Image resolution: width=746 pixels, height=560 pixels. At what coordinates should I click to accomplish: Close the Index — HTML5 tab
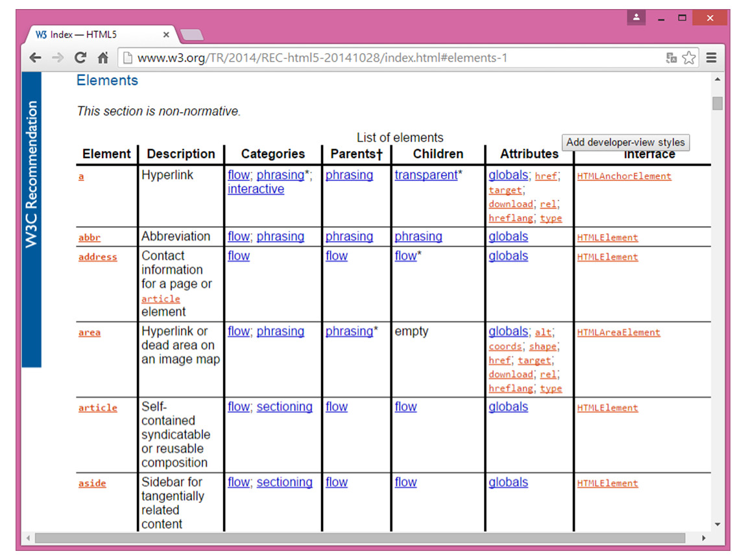tap(166, 35)
